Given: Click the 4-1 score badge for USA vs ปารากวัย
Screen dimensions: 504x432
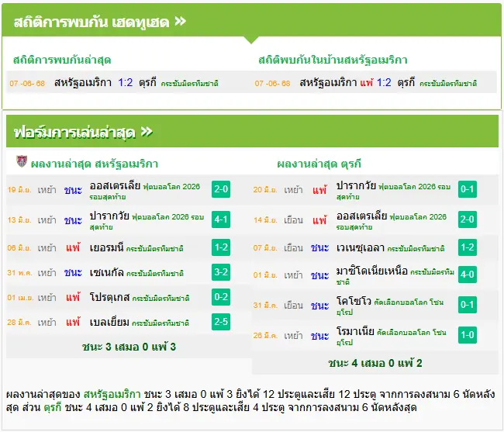Looking at the screenshot, I should (221, 219).
